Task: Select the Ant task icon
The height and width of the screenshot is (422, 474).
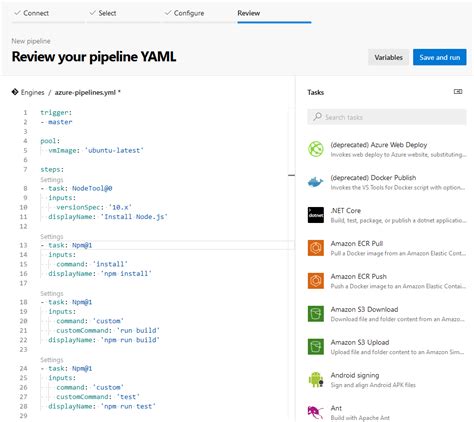Action: pos(316,412)
